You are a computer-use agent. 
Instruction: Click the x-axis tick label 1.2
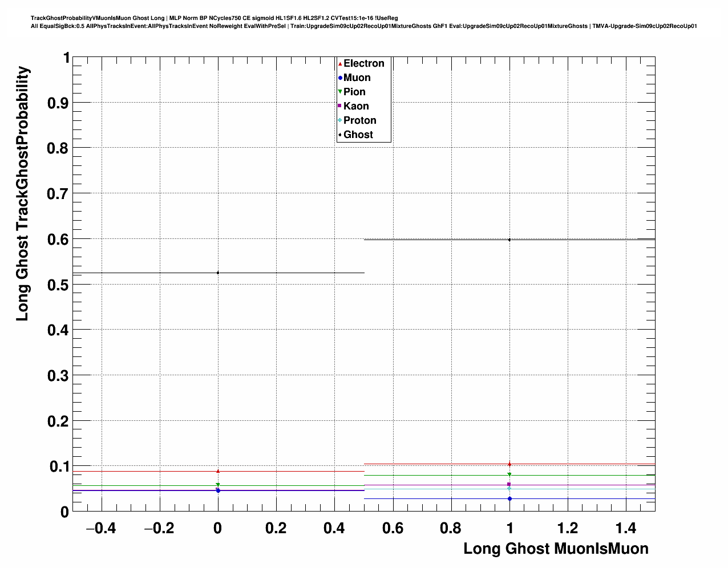pos(568,528)
